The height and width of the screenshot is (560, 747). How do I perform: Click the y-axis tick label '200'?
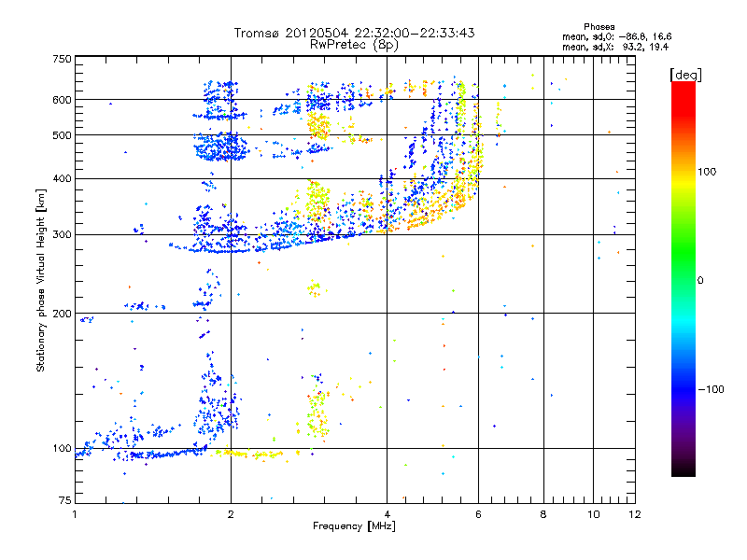[62, 314]
